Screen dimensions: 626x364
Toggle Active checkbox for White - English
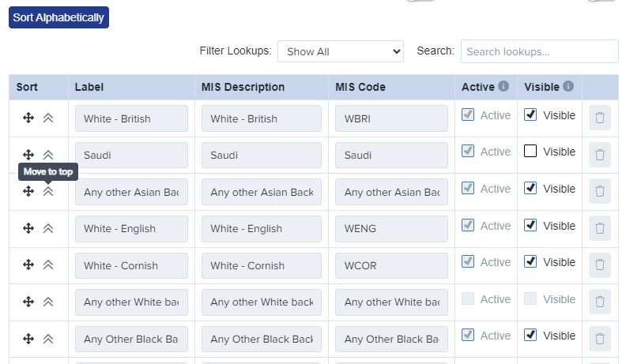click(x=468, y=225)
